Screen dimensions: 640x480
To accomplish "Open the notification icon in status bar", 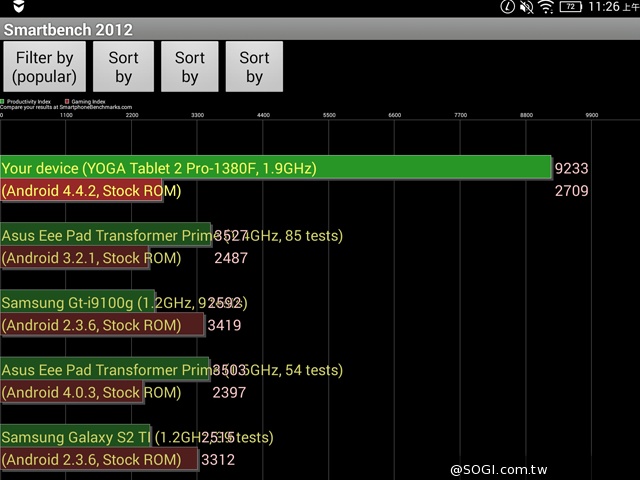I will (19, 6).
